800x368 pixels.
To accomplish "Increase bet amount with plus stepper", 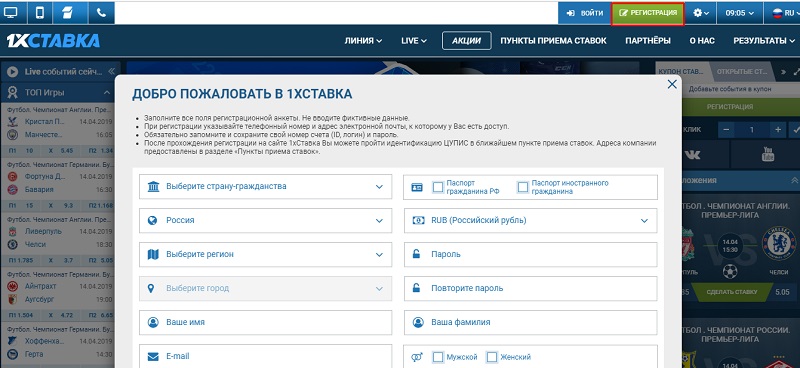I will (x=778, y=130).
